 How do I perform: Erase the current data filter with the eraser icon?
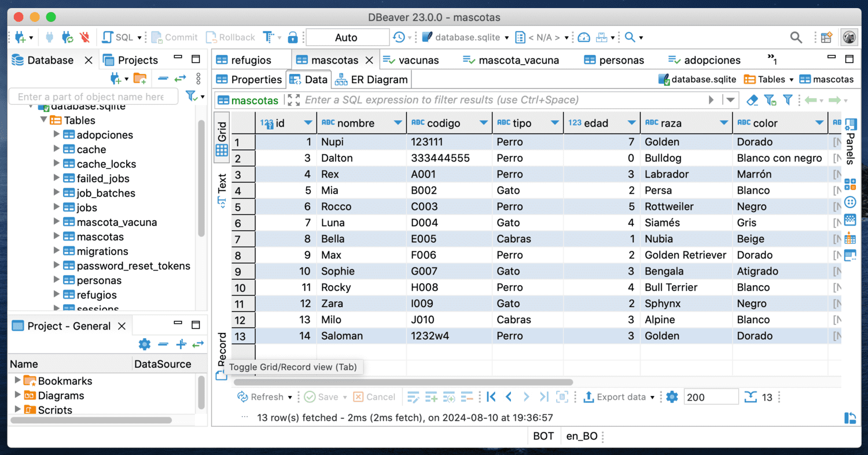pyautogui.click(x=752, y=99)
